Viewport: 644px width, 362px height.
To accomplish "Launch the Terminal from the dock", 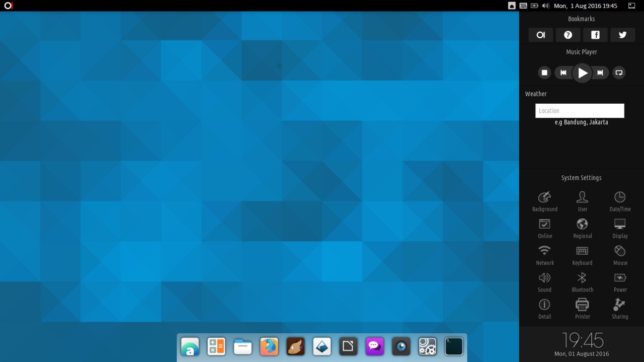I will (x=454, y=346).
